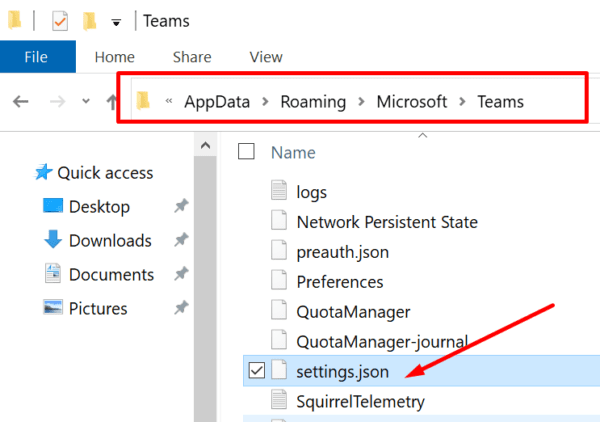The image size is (600, 422).
Task: Tick the select-all checkbox in header
Action: tap(246, 151)
